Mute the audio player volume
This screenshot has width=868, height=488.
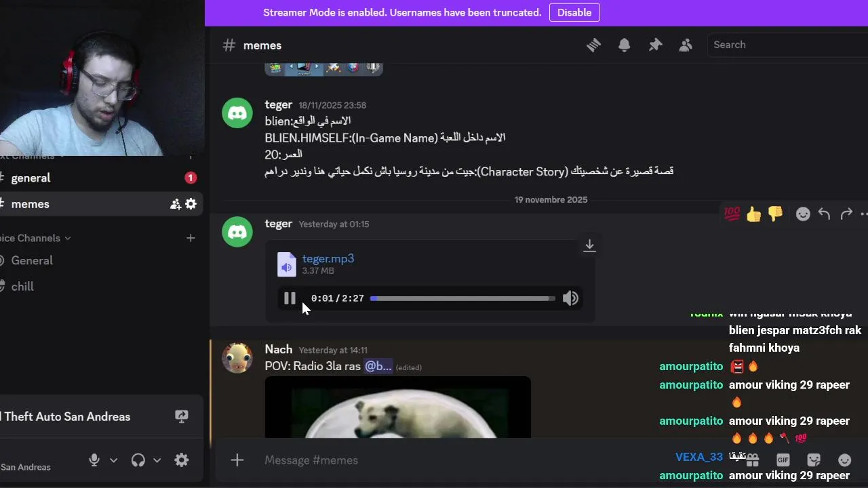pyautogui.click(x=570, y=298)
